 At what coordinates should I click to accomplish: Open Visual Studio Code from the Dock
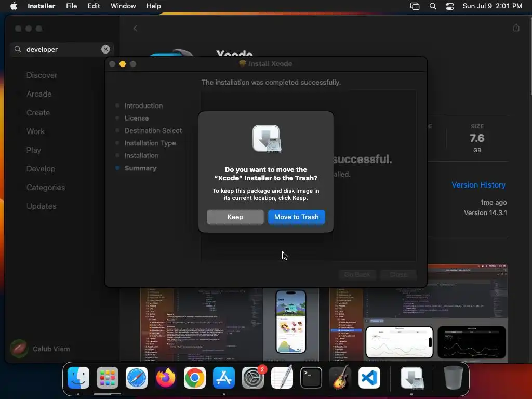pyautogui.click(x=369, y=377)
